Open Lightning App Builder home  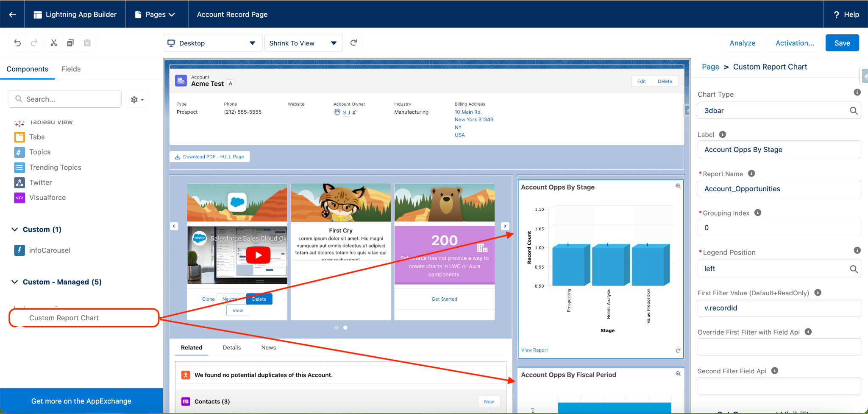pos(75,14)
